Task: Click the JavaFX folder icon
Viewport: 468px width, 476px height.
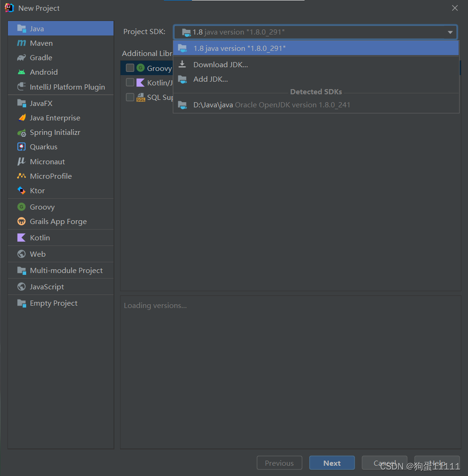Action: (x=21, y=103)
